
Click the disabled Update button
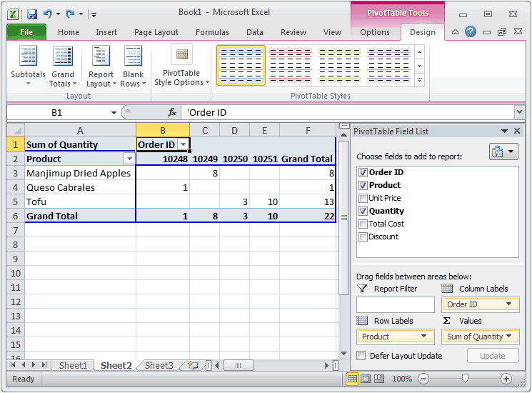(493, 356)
